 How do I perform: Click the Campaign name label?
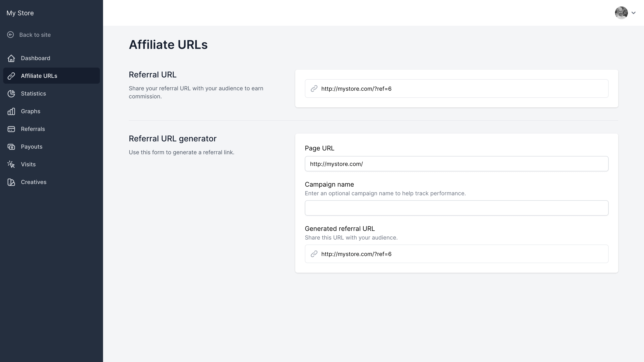click(329, 184)
